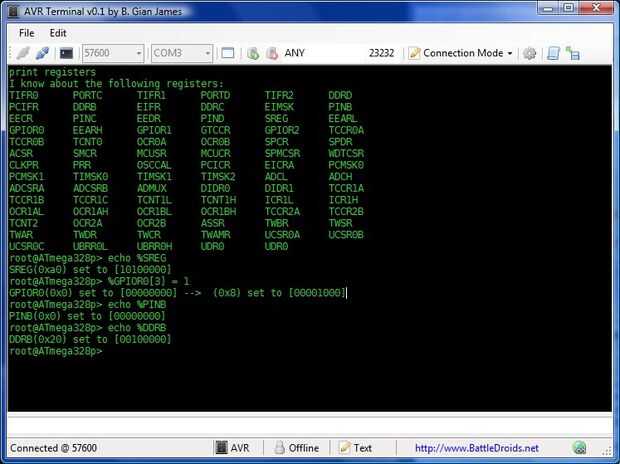Click the terminal prompt on last line

[55, 351]
